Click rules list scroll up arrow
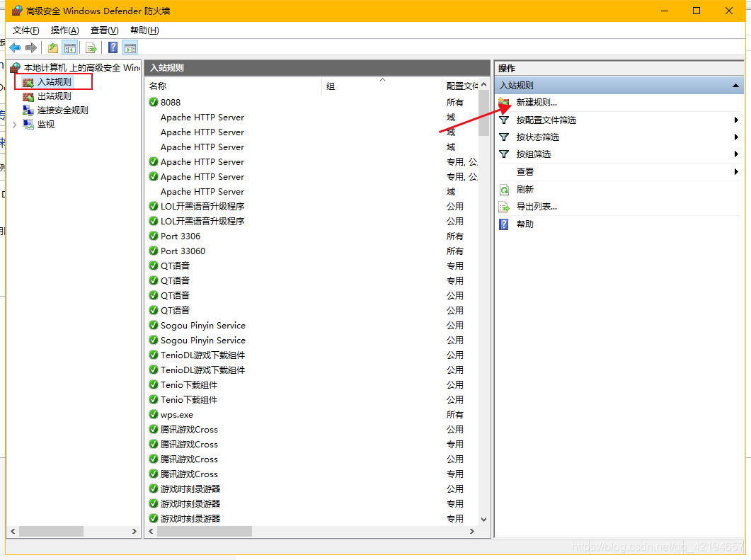This screenshot has height=560, width=751. [483, 84]
